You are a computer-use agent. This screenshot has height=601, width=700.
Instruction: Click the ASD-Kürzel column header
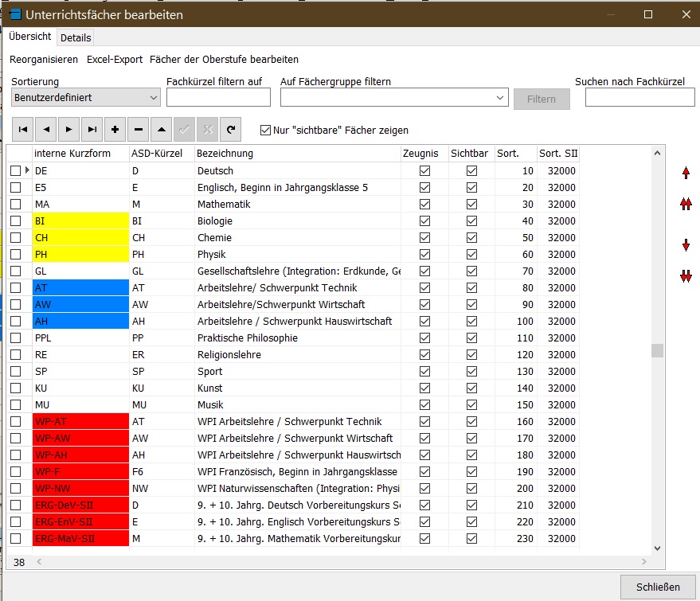[162, 154]
